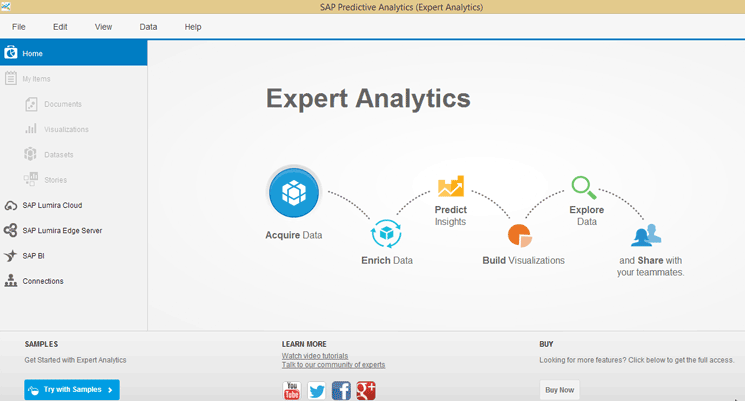745x401 pixels.
Task: Click the Explore Data magnifier icon
Action: 583,187
